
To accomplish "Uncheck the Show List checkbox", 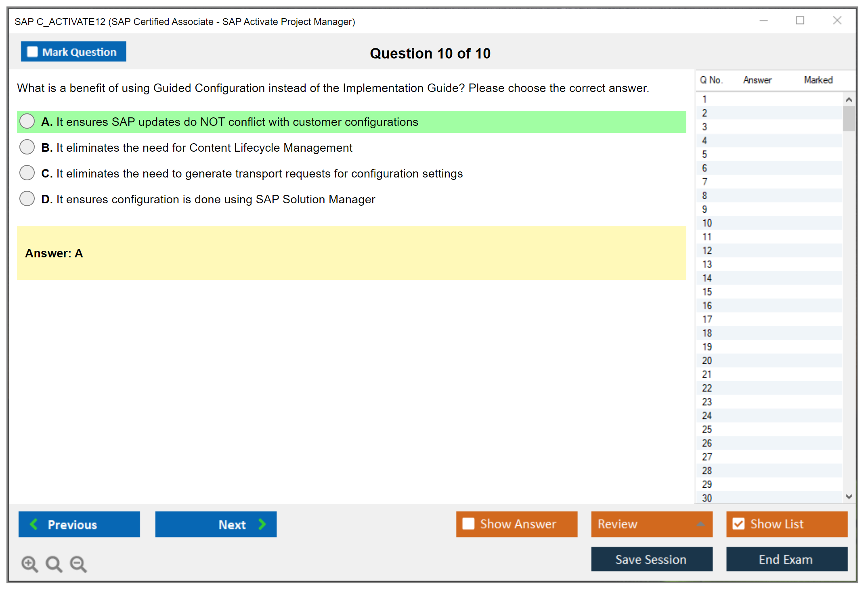I will (738, 524).
